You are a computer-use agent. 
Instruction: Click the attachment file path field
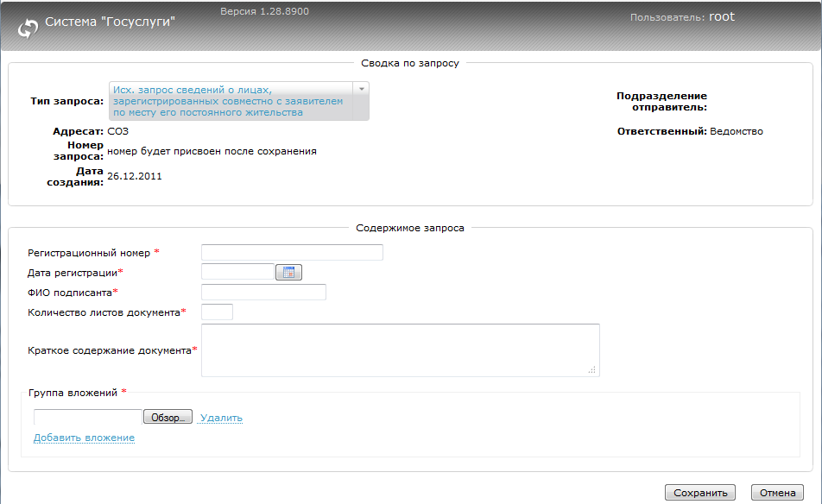click(x=87, y=417)
